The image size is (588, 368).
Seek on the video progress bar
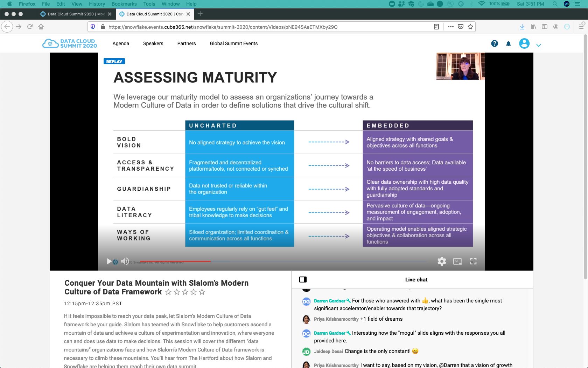[283, 261]
